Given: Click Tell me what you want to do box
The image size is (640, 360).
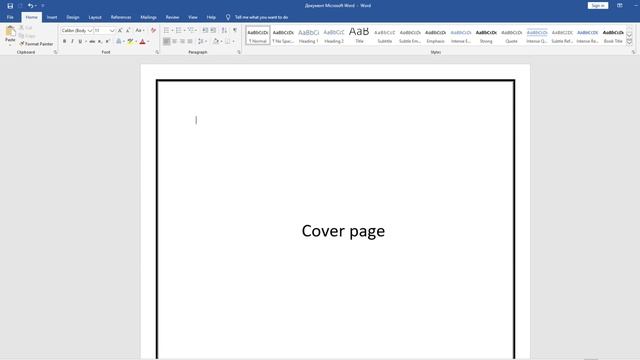Looking at the screenshot, I should pos(261,17).
